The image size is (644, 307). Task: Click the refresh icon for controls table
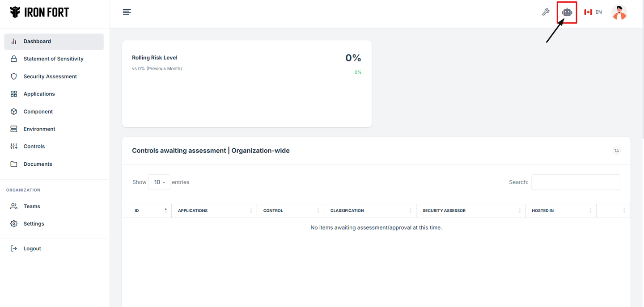click(x=616, y=151)
